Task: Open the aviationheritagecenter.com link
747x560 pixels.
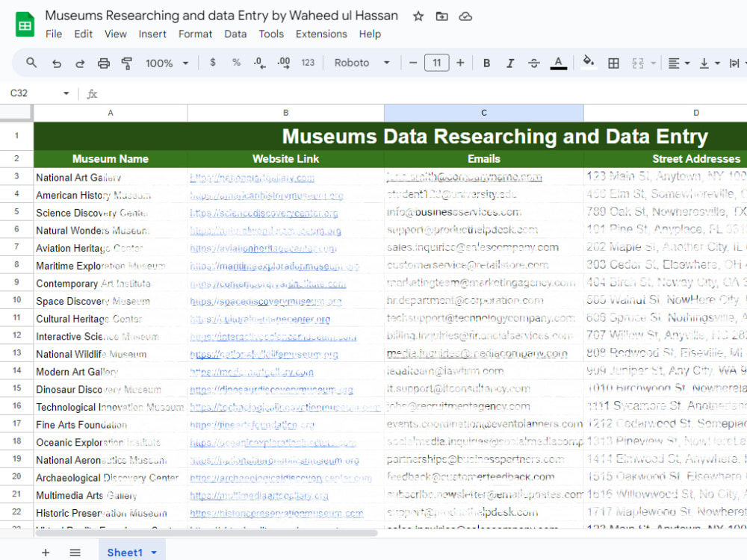Action: [x=263, y=249]
